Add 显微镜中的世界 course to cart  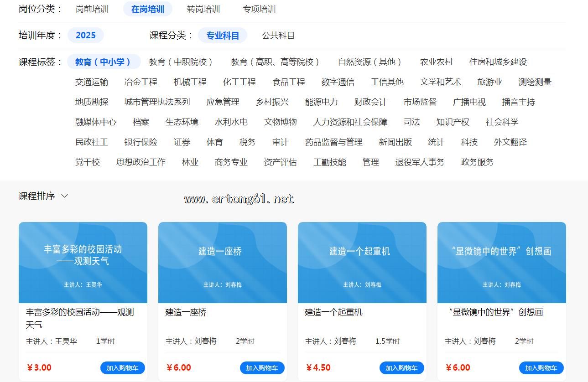(541, 368)
